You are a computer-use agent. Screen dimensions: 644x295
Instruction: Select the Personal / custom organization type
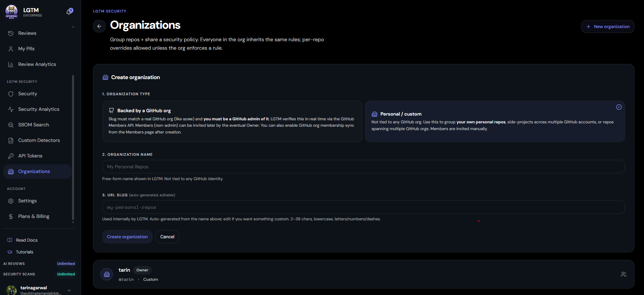click(495, 121)
